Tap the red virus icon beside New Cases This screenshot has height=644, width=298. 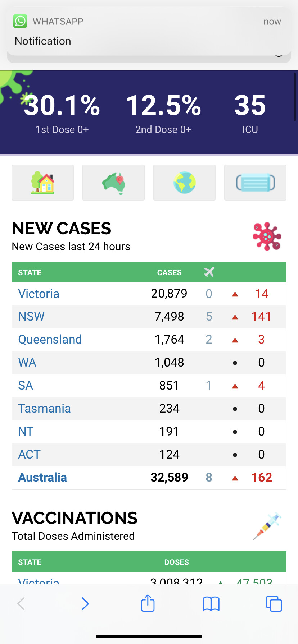(267, 236)
